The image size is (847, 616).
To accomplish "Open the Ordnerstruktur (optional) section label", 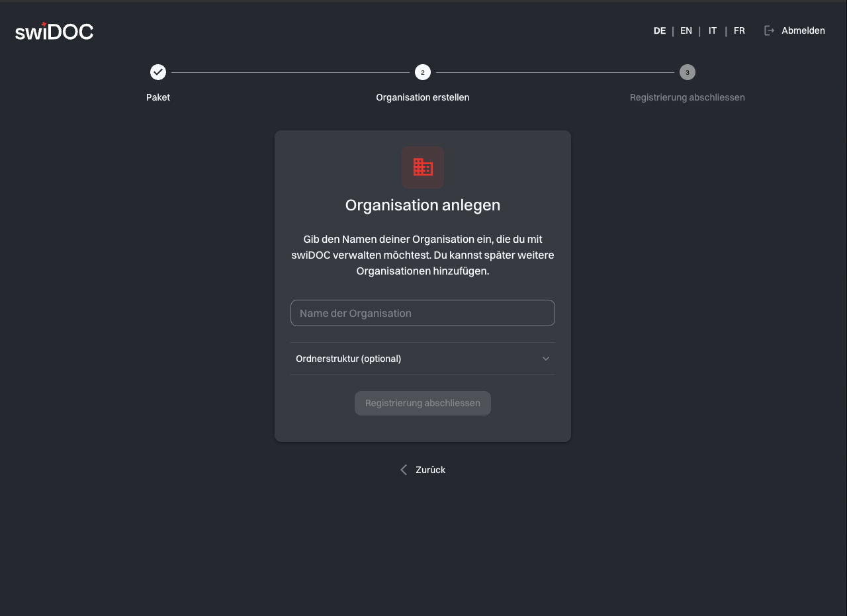I will click(349, 359).
